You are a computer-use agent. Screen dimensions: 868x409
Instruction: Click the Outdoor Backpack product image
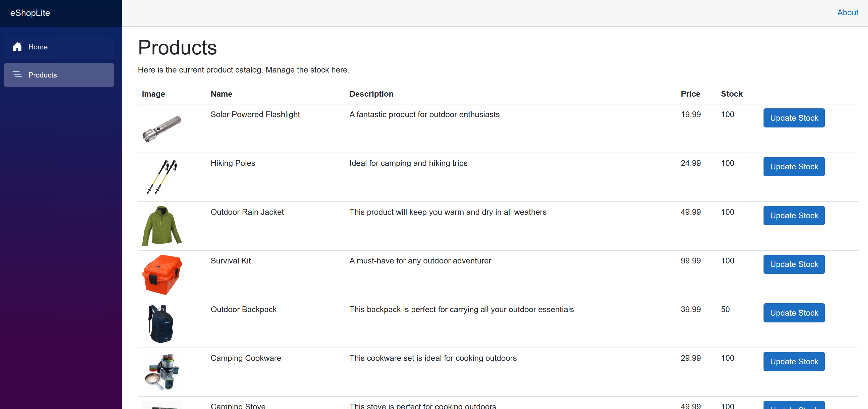pyautogui.click(x=161, y=323)
